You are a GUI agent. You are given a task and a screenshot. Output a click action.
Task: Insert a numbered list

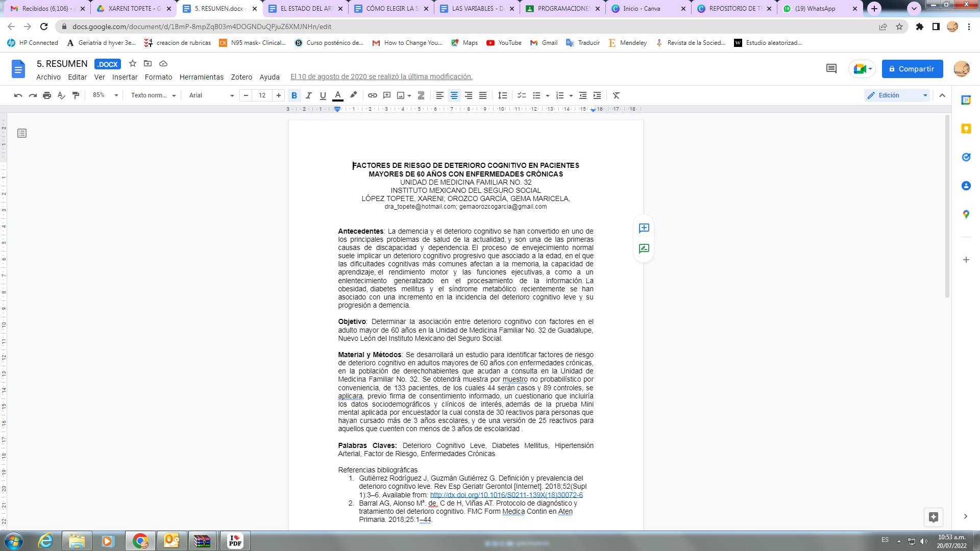(x=560, y=95)
